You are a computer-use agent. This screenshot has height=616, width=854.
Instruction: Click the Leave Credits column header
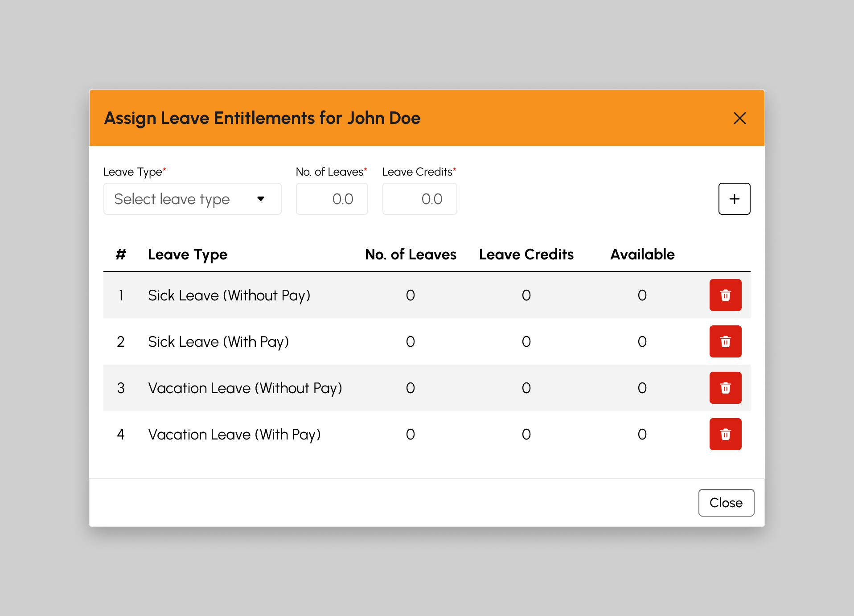click(526, 255)
